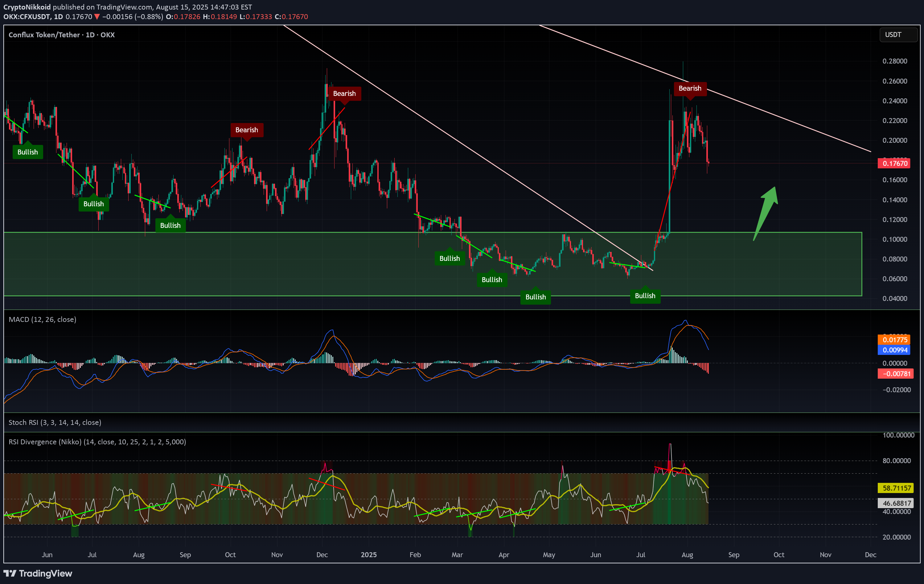Click the 0.28000 price axis label
The height and width of the screenshot is (584, 924).
click(x=895, y=61)
